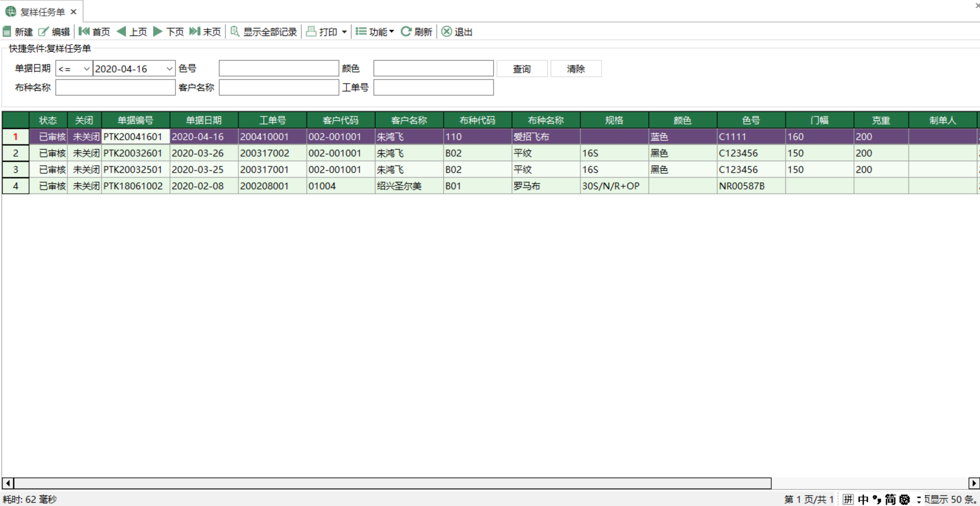
Task: Click work order cell 200410001
Action: coord(272,137)
